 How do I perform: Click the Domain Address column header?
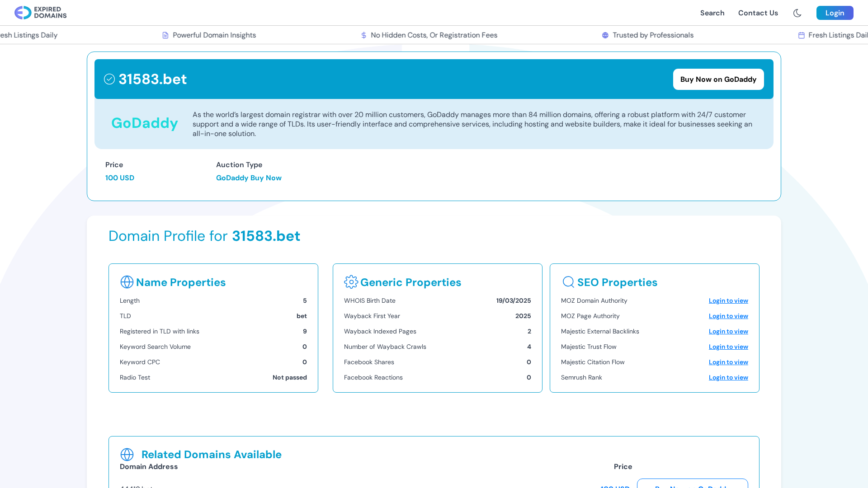(x=149, y=467)
